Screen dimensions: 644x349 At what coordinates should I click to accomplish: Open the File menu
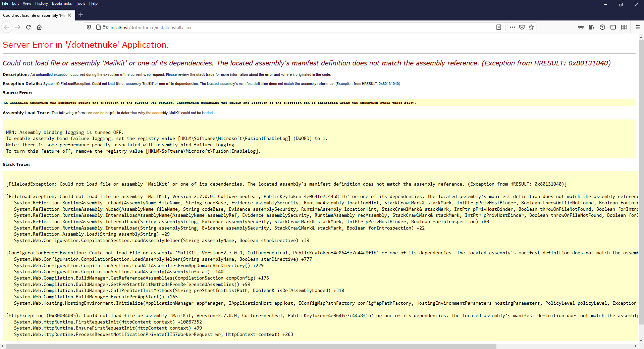[5, 3]
